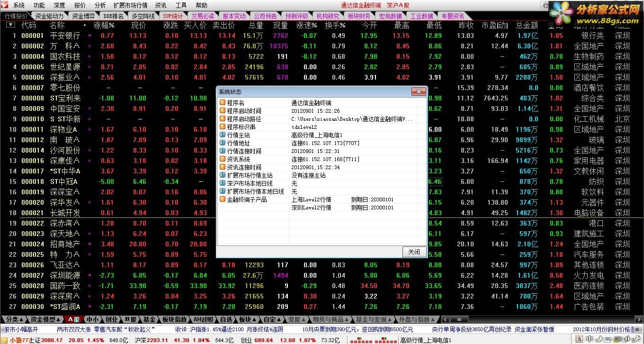Click the 国 IME icon in system tray

pyautogui.click(x=579, y=339)
